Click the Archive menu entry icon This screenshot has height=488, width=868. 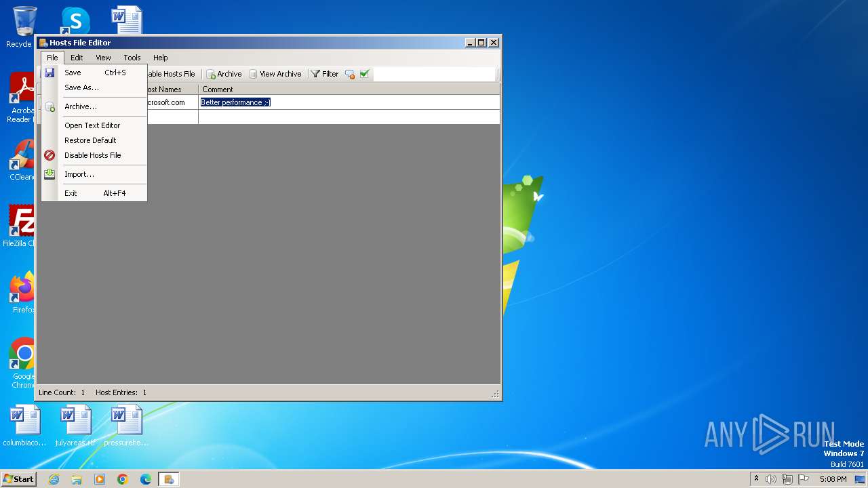[x=50, y=106]
